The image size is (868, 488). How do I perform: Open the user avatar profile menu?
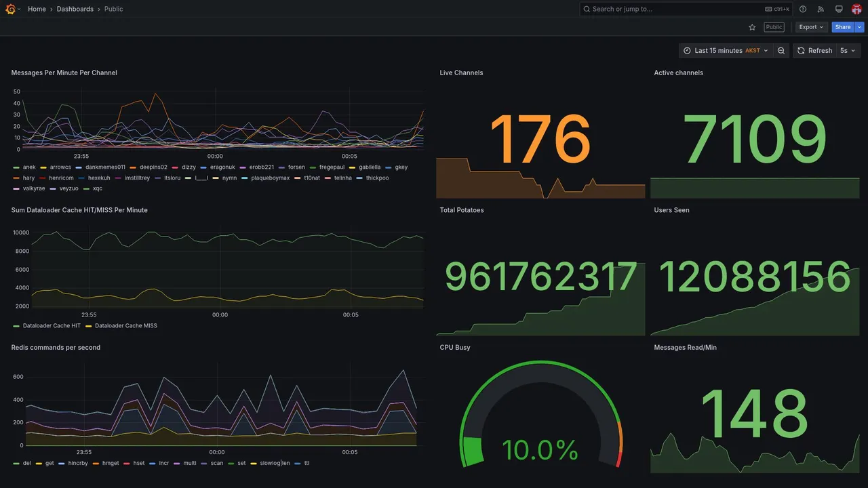856,9
